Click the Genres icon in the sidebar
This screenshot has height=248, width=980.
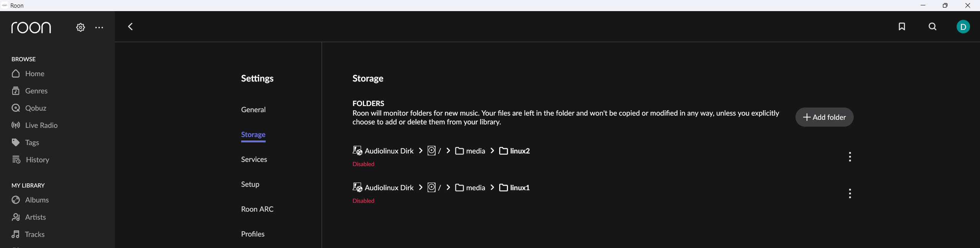[x=16, y=91]
